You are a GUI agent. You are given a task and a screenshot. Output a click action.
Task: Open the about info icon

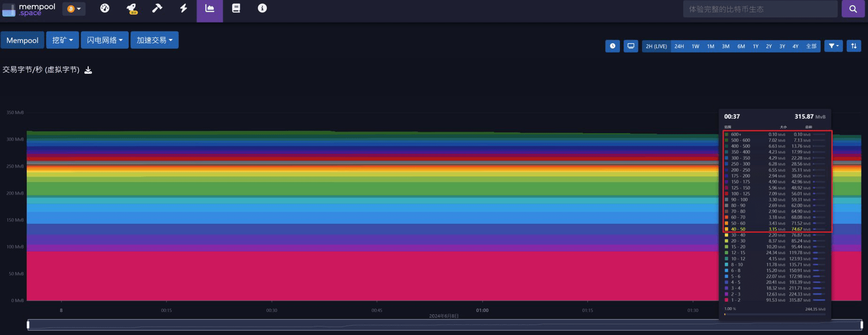[262, 8]
